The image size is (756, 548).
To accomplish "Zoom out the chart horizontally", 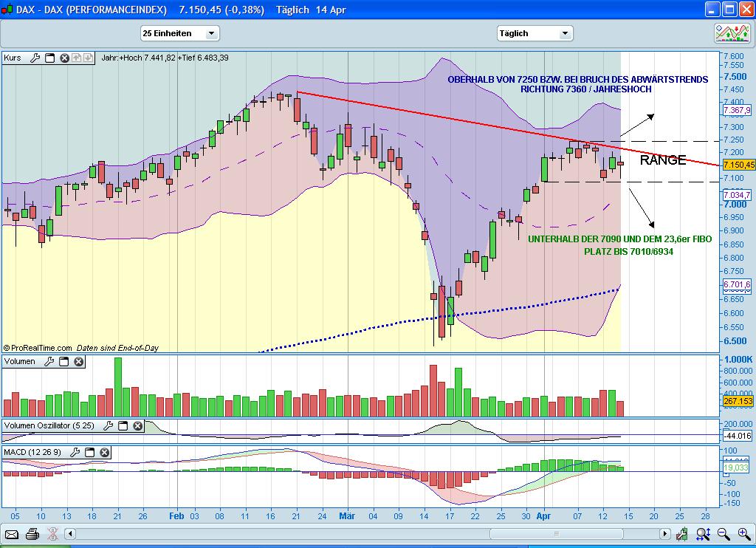I will point(724,534).
